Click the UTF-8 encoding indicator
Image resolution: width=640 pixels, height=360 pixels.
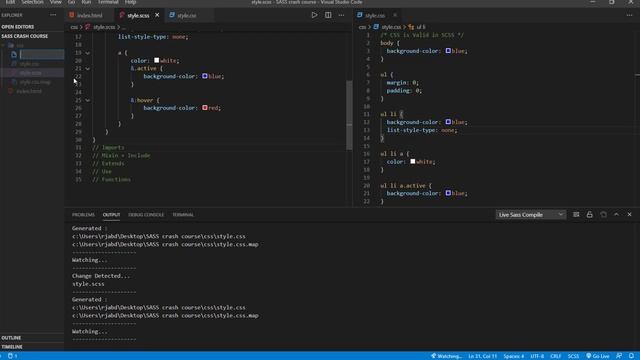tap(537, 356)
